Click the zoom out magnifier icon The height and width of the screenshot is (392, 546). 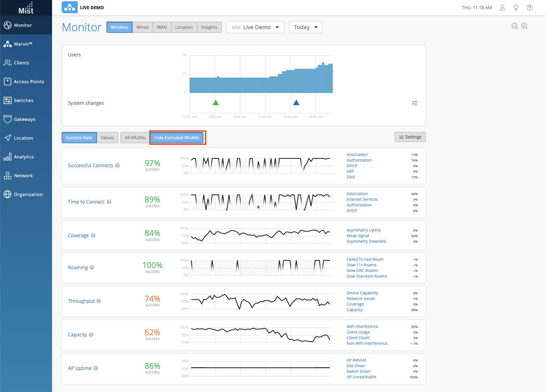(515, 26)
